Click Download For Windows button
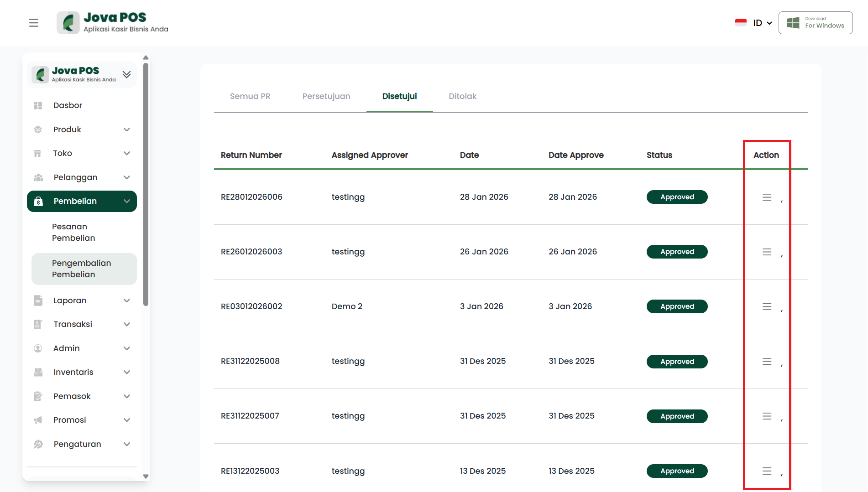Viewport: 868px width, 492px height. point(815,23)
